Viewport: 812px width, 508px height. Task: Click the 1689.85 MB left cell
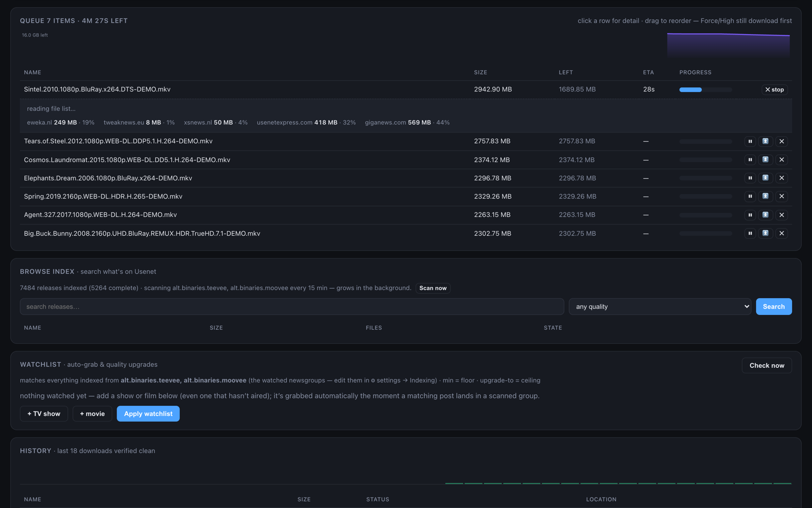click(577, 89)
